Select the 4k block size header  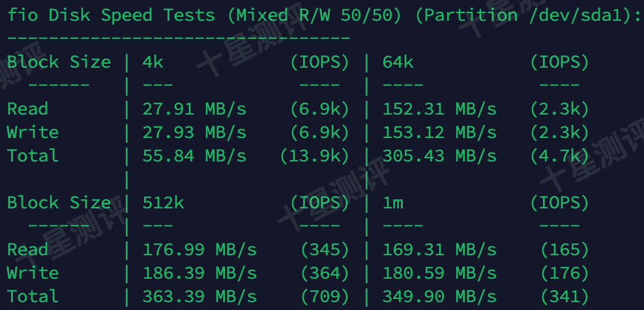pyautogui.click(x=153, y=63)
